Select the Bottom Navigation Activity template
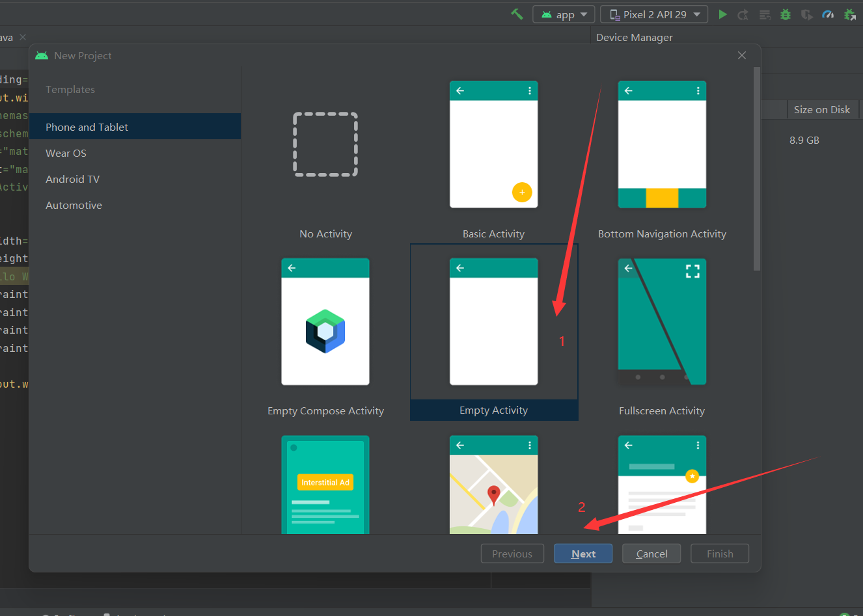Image resolution: width=863 pixels, height=616 pixels. (662, 144)
